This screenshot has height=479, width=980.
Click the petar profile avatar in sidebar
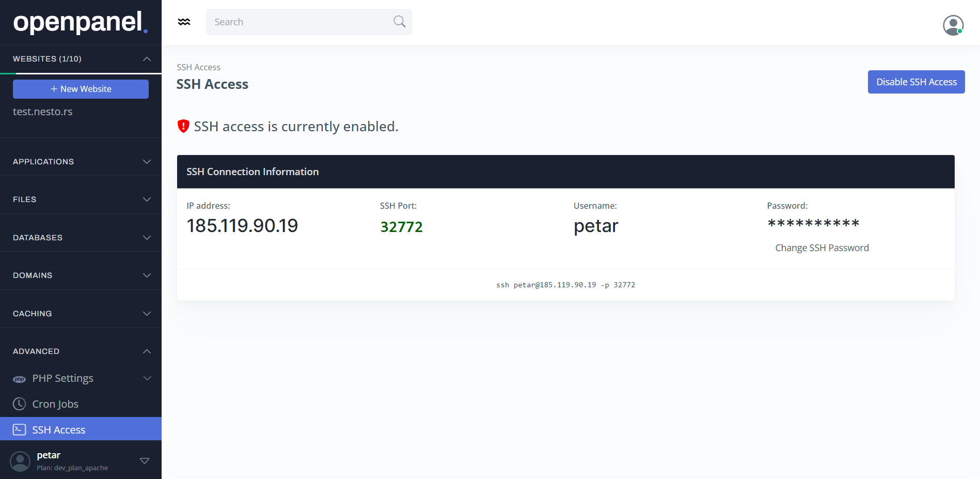20,461
